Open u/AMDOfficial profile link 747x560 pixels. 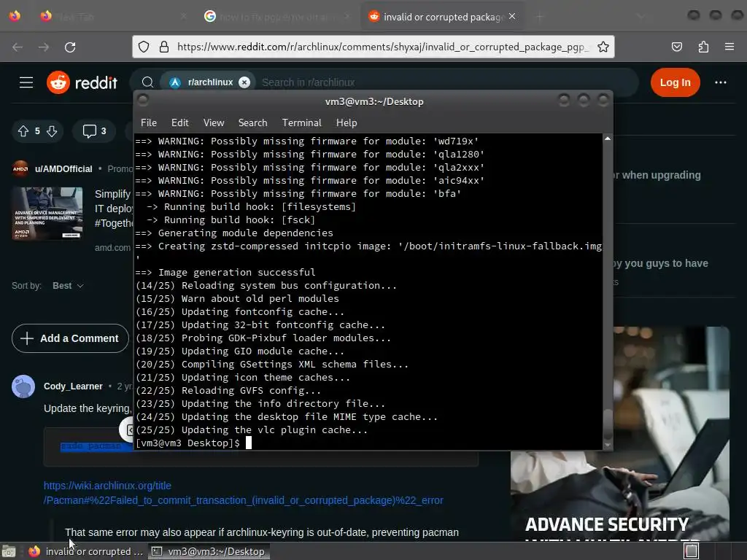pos(63,169)
